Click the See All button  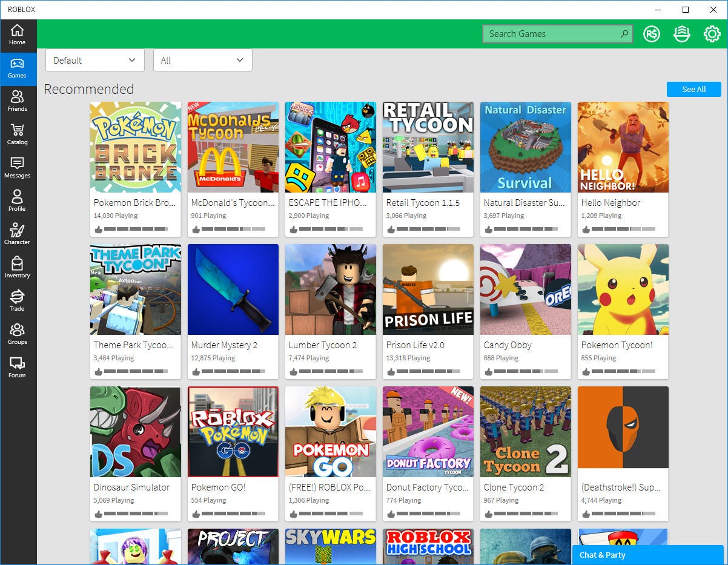694,89
